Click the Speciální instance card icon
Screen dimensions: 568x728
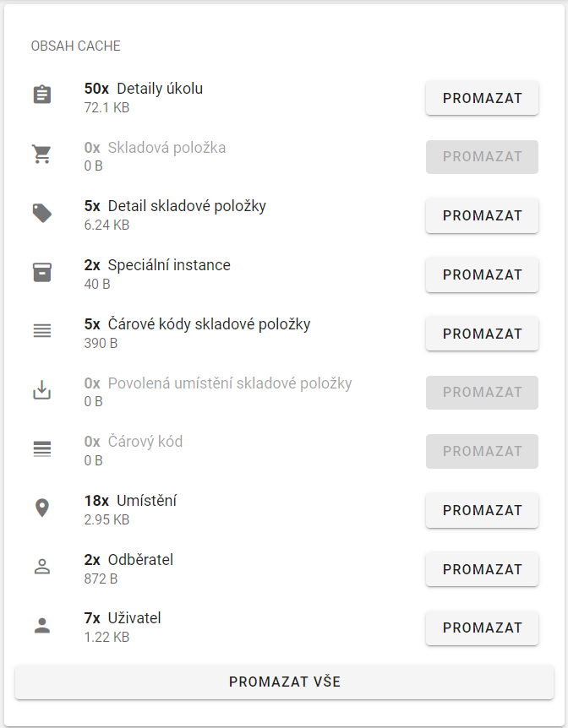42,272
